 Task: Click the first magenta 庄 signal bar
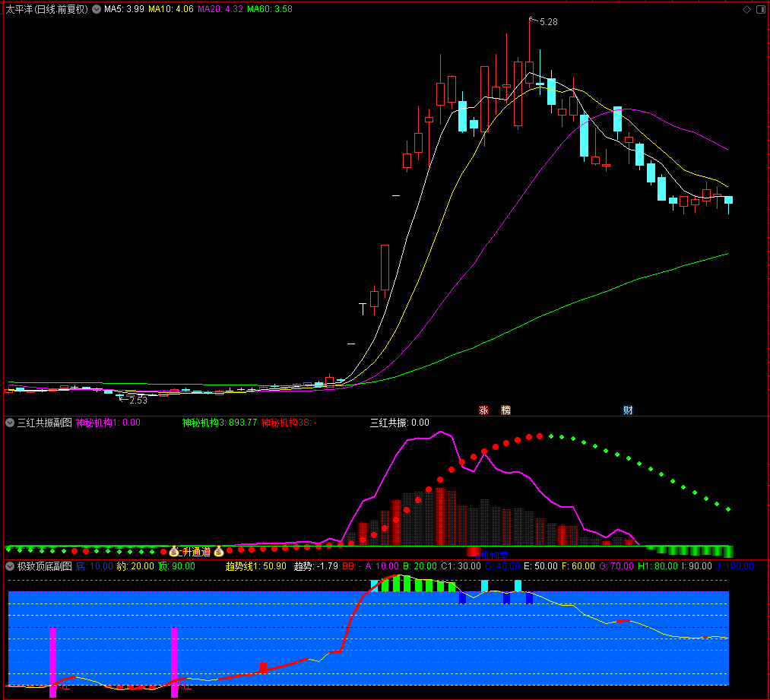click(x=53, y=662)
